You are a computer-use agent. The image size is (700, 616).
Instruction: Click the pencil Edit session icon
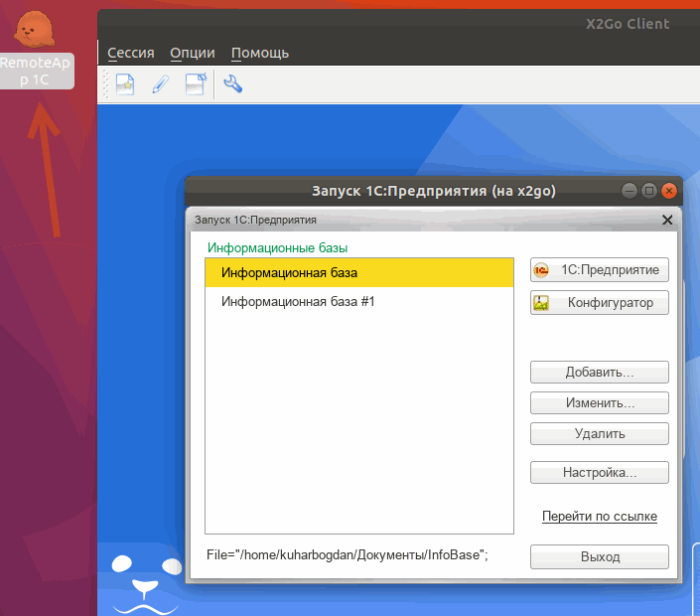pos(160,85)
